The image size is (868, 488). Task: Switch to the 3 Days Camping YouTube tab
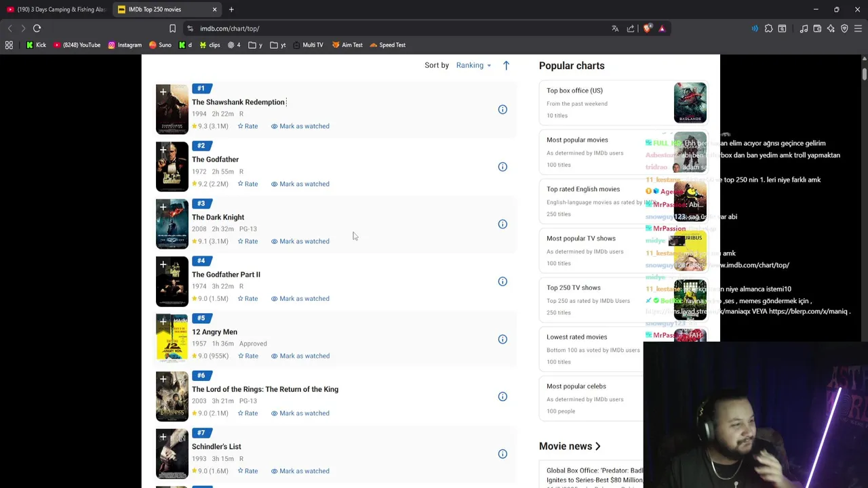pyautogui.click(x=56, y=9)
